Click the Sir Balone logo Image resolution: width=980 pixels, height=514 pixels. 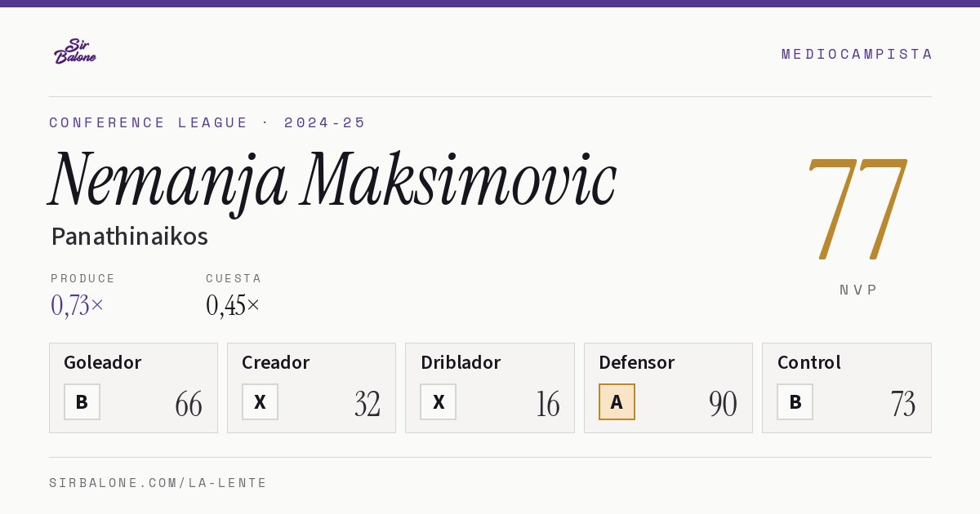75,51
